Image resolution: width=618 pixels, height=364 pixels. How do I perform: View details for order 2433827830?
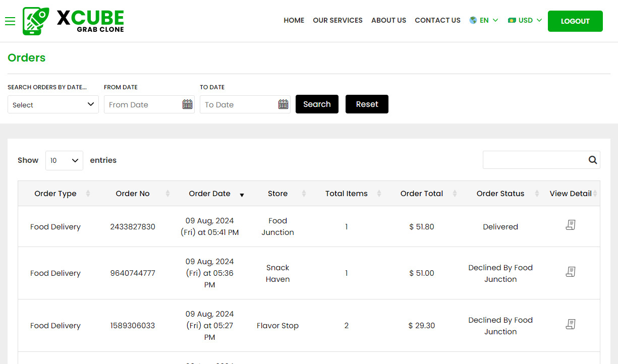571,225
